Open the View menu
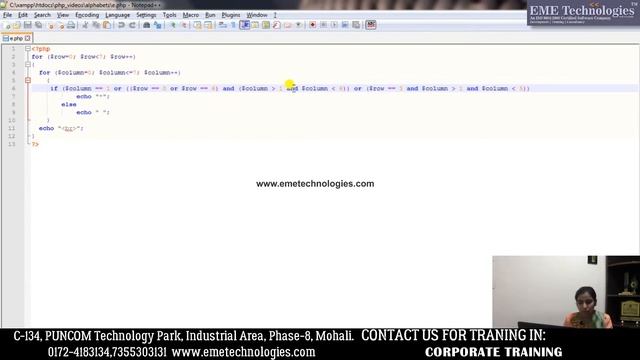 [62, 15]
